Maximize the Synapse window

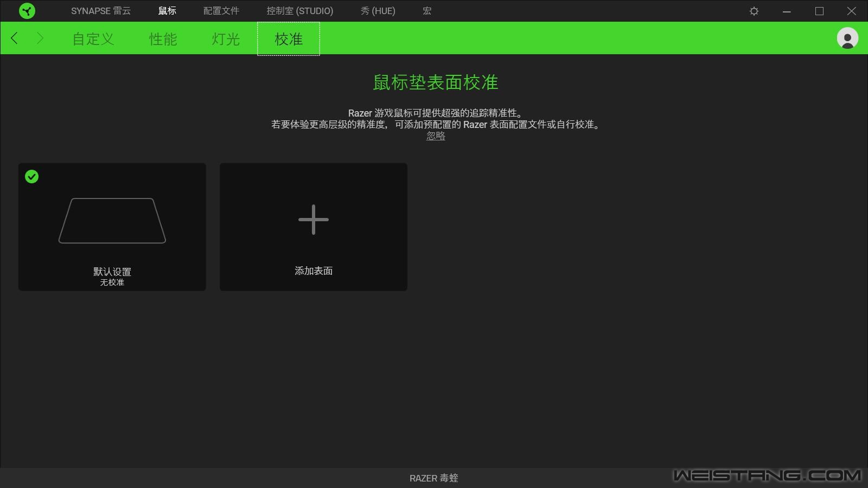819,11
